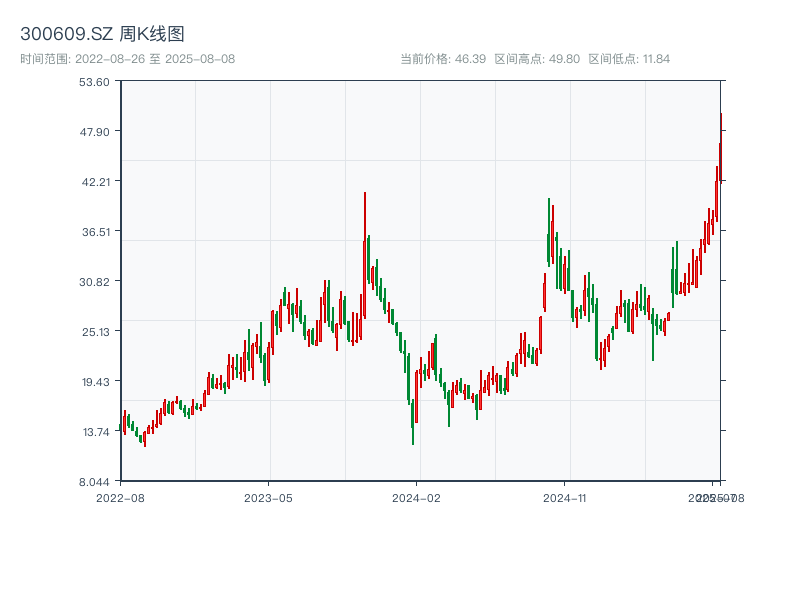The width and height of the screenshot is (800, 600).
Task: Select the time range text 2022-08-26 至 2025-08-08
Action: point(127,59)
